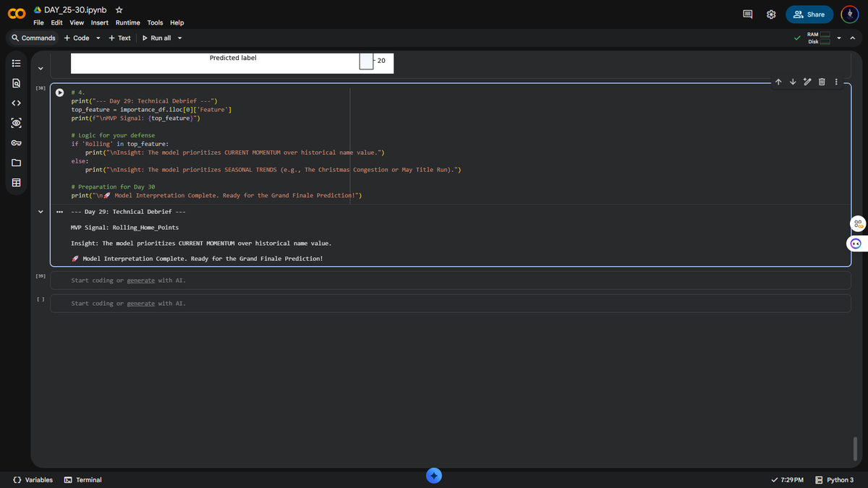Open the Colab home logo
Image resolution: width=868 pixels, height=488 pixels.
click(18, 15)
